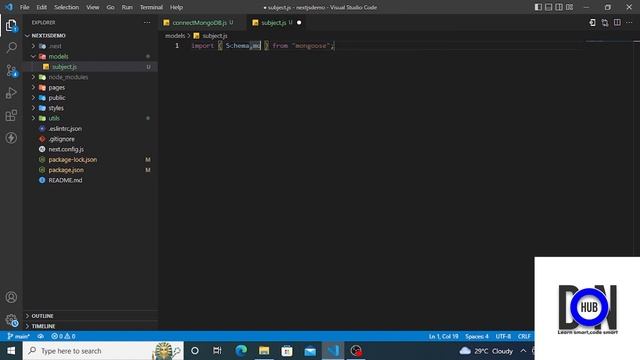Click the Cortana circle in taskbar
This screenshot has width=640, height=360.
point(195,351)
